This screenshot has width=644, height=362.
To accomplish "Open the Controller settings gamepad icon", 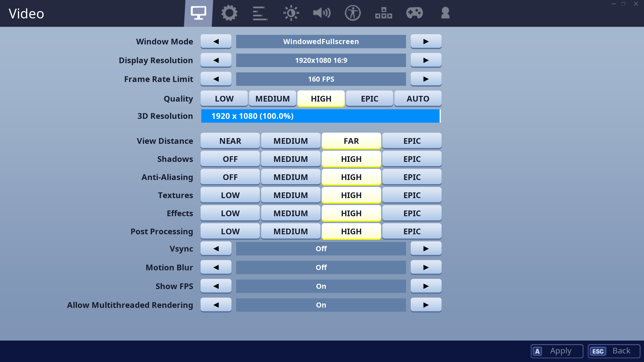I will coord(414,13).
